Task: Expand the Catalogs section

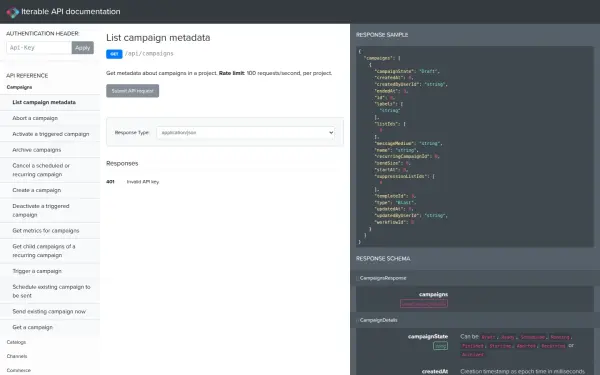Action: coord(16,342)
